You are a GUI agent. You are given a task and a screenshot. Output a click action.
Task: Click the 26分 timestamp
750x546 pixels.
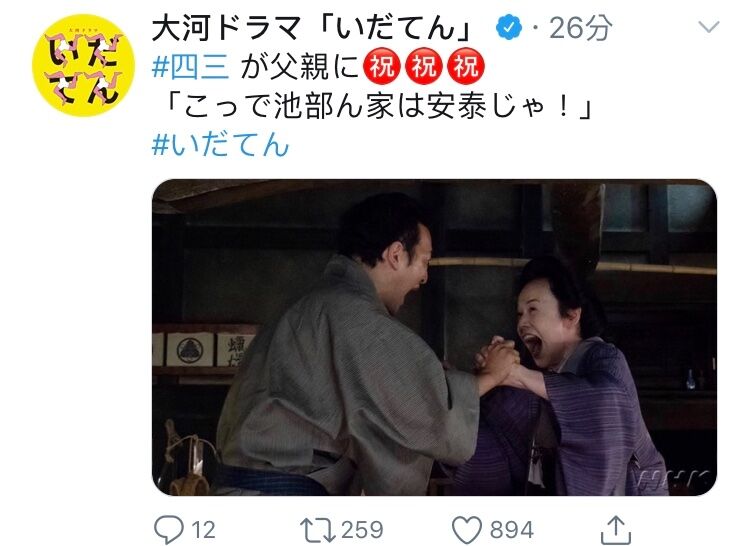coord(580,28)
